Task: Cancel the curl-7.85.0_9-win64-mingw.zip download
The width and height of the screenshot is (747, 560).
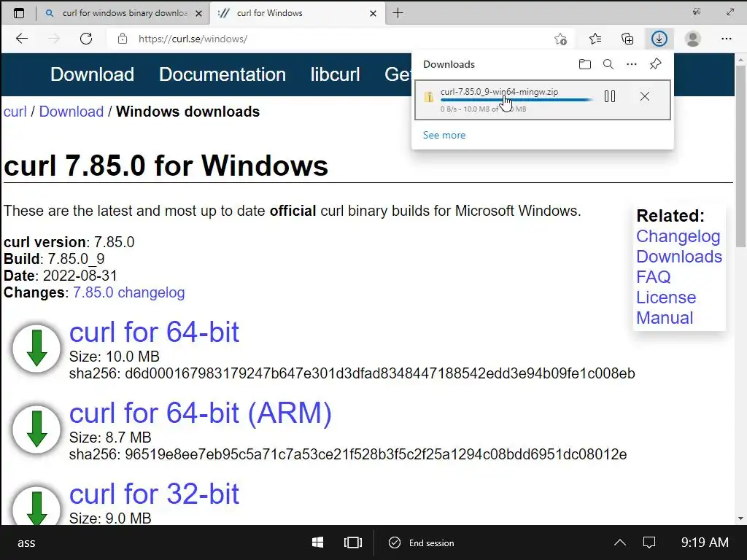Action: tap(645, 96)
